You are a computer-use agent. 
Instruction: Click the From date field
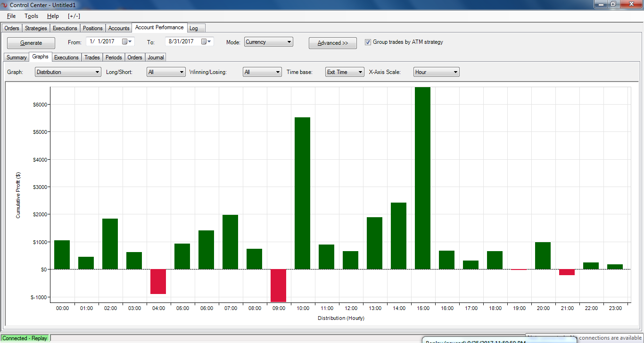[110, 41]
